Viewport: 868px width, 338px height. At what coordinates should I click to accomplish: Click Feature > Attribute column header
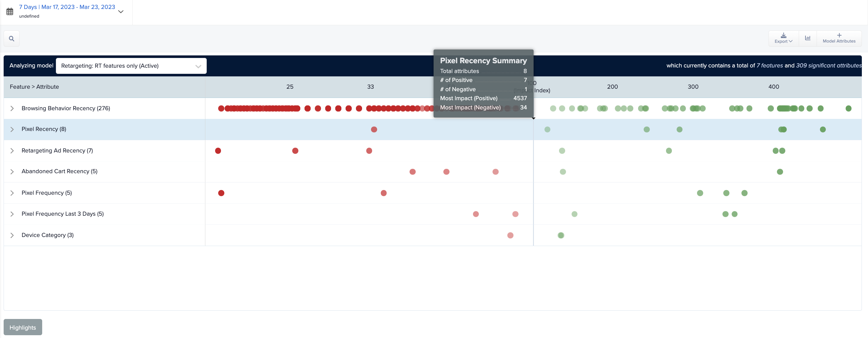coord(34,87)
